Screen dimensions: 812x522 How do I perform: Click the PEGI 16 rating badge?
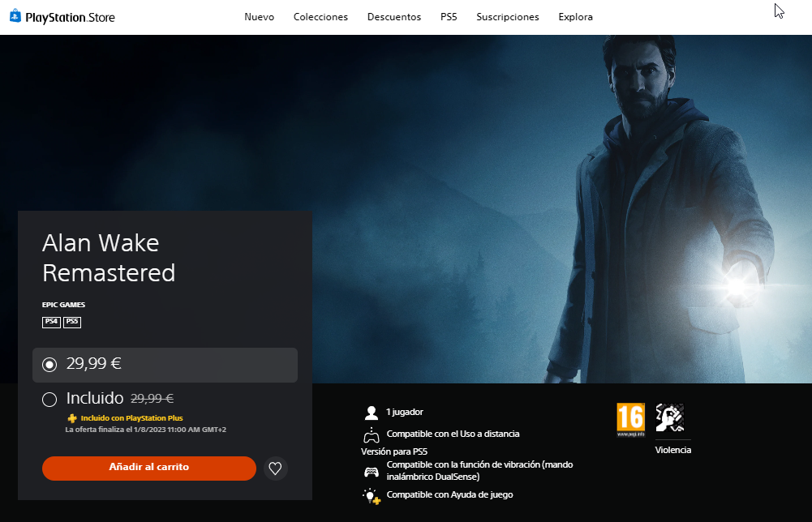tap(630, 420)
